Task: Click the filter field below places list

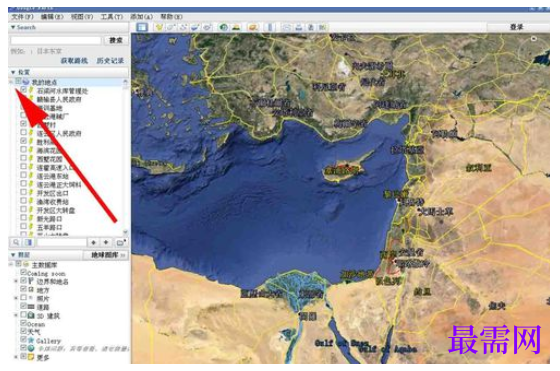Action: pos(62,242)
